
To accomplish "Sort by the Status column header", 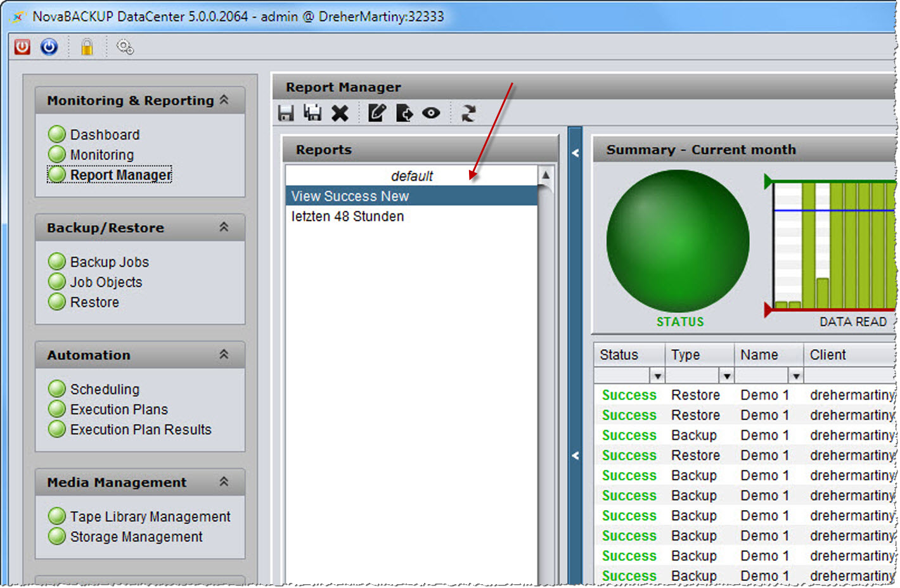I will (x=629, y=355).
